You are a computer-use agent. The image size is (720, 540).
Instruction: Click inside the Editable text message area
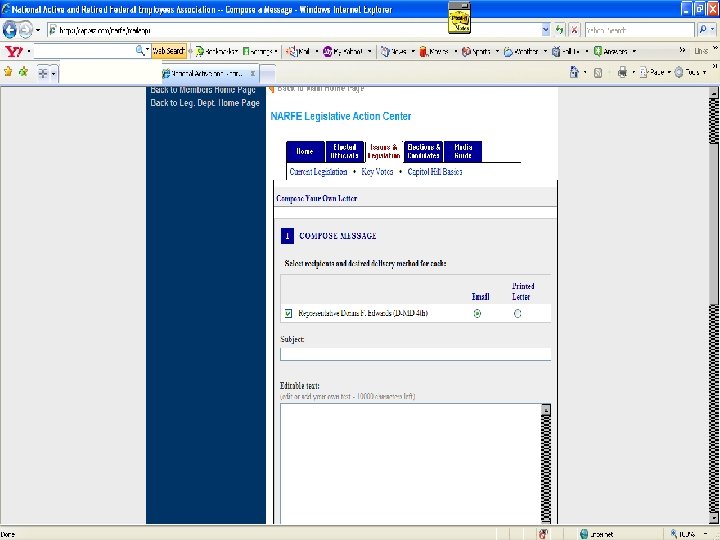click(x=411, y=464)
